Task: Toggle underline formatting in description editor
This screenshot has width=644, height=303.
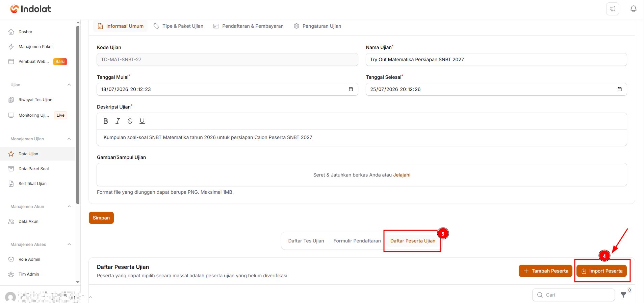Action: tap(142, 121)
